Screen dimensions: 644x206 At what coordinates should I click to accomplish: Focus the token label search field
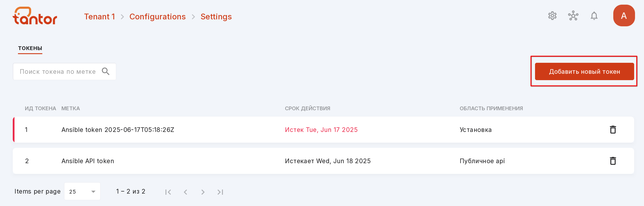click(x=64, y=71)
